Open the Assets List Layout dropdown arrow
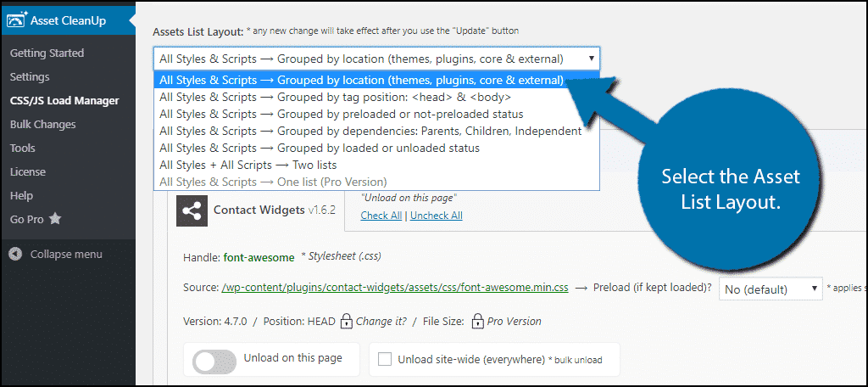Viewport: 868px width, 387px height. [x=591, y=59]
